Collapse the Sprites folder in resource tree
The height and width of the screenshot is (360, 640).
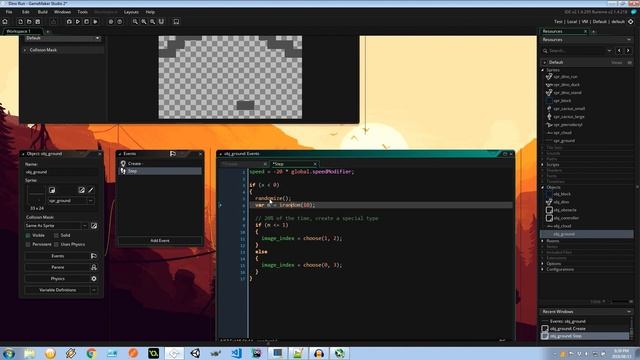543,70
